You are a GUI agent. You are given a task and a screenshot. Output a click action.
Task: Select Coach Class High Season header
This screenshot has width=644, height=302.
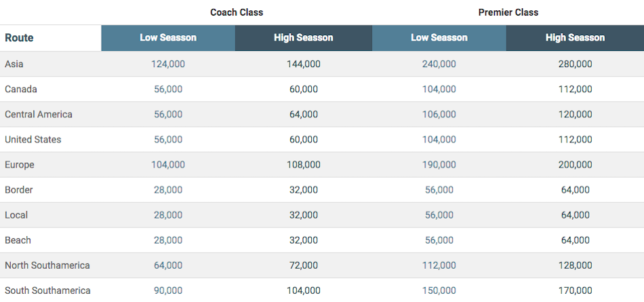click(x=303, y=38)
